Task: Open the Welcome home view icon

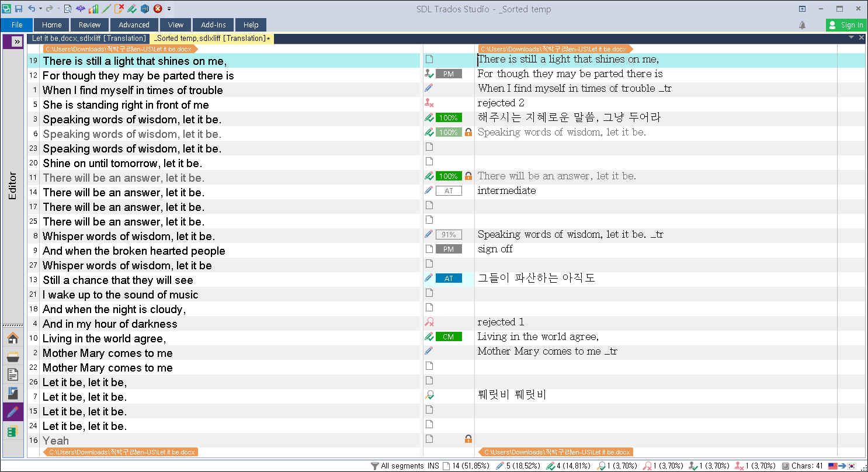Action: pos(13,338)
